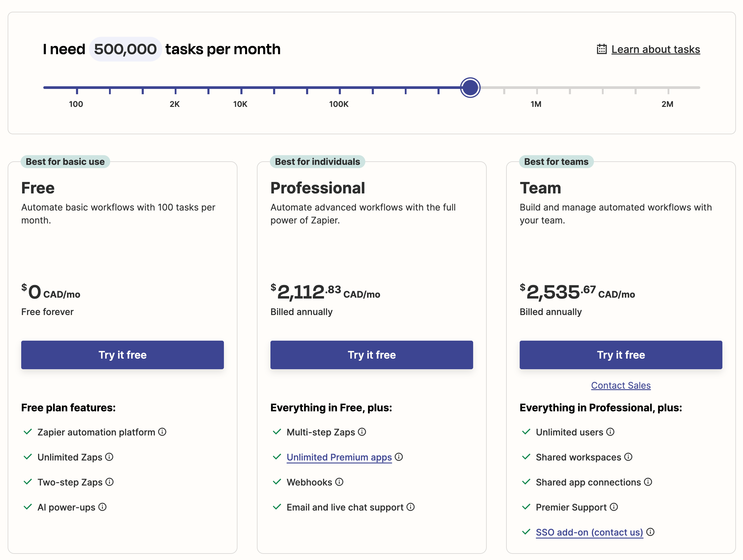Click the slider at the 10K tick

[x=241, y=88]
